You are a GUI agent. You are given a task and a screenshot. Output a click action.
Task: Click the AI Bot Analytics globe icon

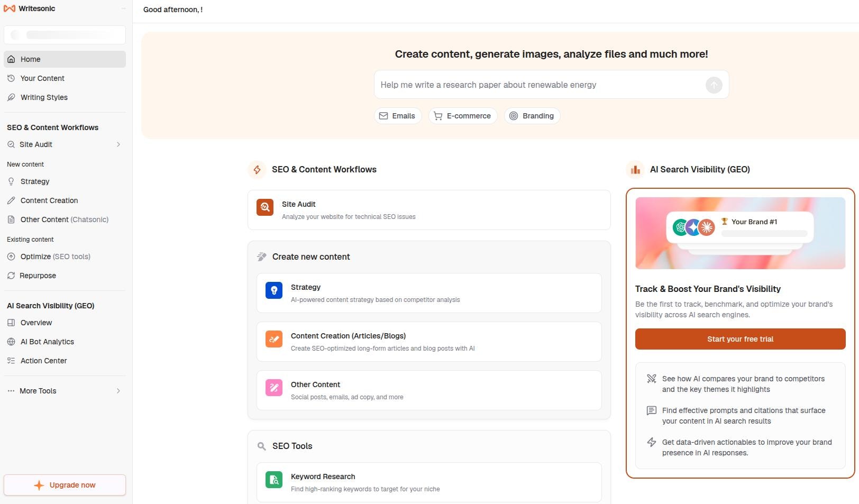(11, 342)
